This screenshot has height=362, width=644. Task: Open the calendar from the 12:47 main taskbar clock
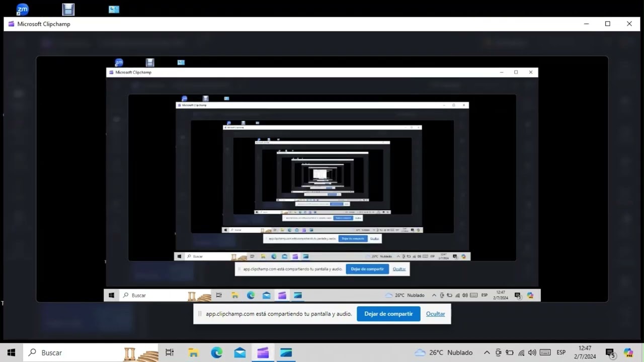pos(585,352)
